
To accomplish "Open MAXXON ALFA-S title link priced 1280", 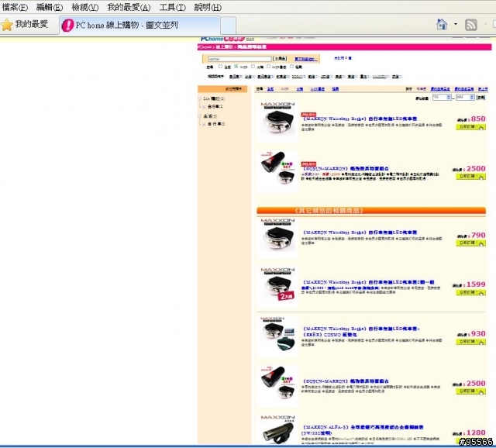I will tap(363, 430).
